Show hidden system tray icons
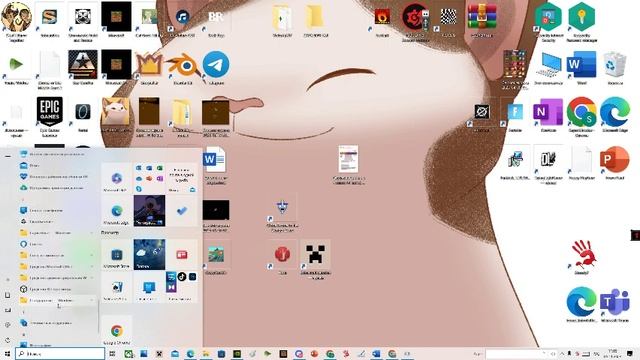The height and width of the screenshot is (360, 640). click(562, 354)
